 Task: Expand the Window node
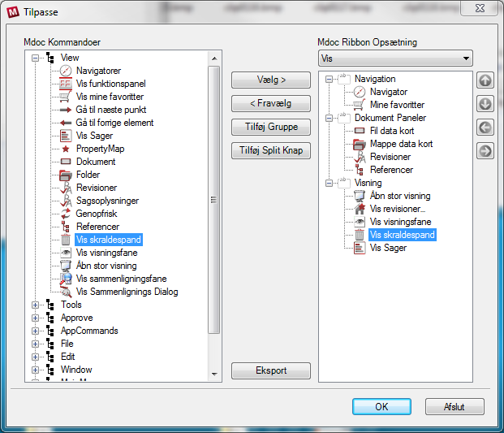tap(35, 370)
